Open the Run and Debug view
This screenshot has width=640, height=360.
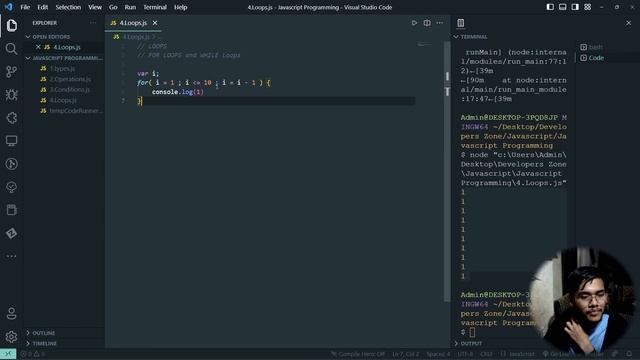tap(11, 95)
